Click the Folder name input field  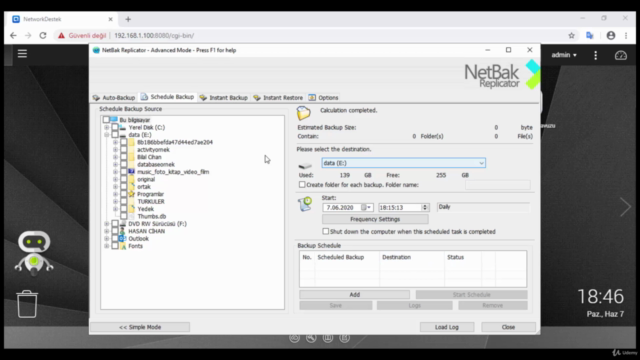pos(498,185)
